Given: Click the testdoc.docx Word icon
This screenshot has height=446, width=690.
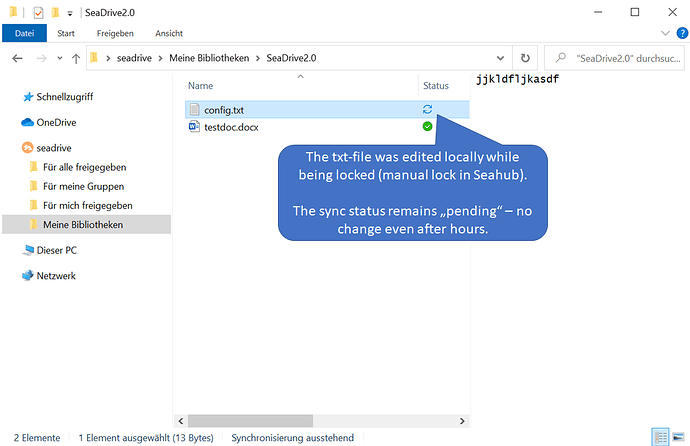Looking at the screenshot, I should point(194,127).
